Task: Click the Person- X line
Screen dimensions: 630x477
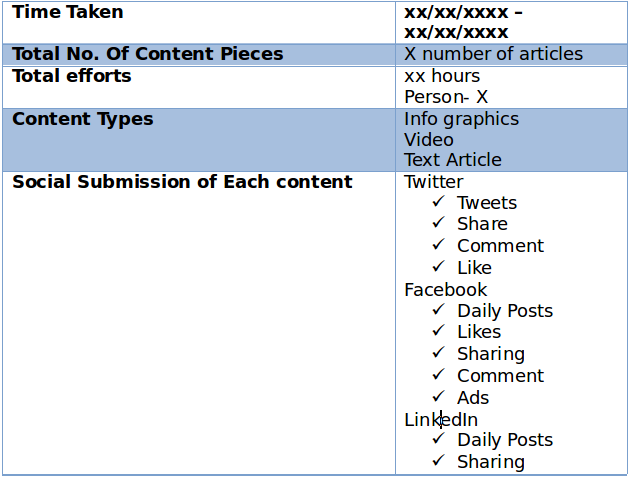Action: 446,97
